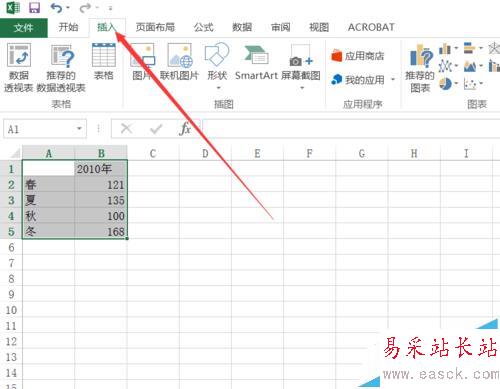
Task: Expand the pie chart dropdown arrow
Action: click(x=456, y=83)
